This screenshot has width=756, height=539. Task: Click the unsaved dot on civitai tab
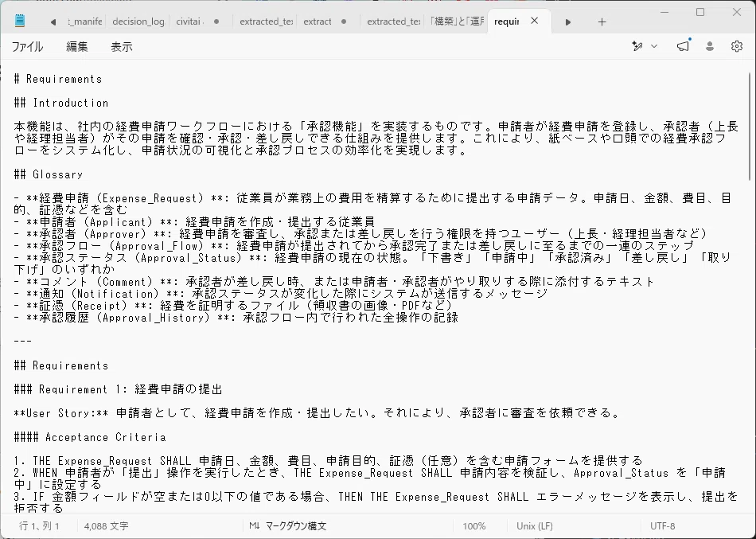tap(216, 21)
